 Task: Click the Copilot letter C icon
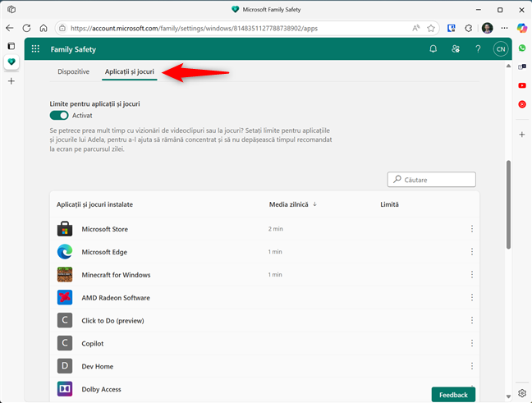[x=65, y=343]
